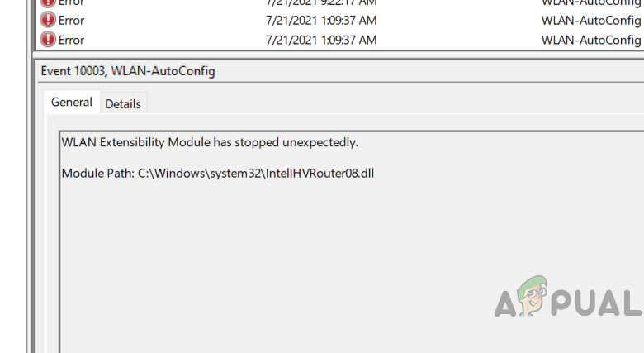Click the APPUALS watermark text
Image resolution: width=644 pixels, height=353 pixels.
594,303
